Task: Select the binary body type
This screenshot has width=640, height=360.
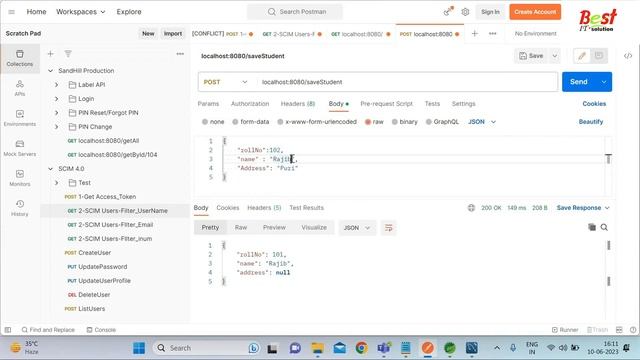Action: pyautogui.click(x=404, y=122)
